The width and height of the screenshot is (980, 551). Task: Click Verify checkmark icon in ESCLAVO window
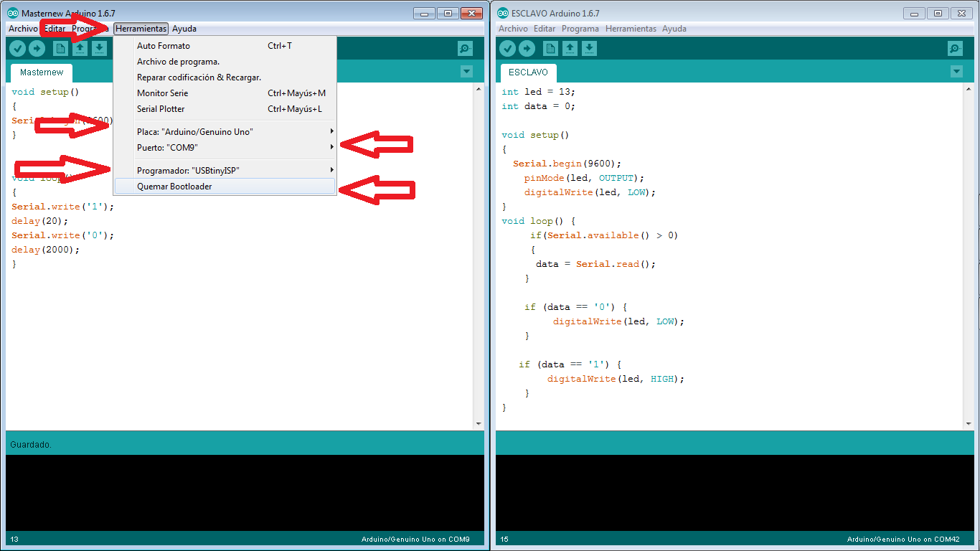[508, 48]
